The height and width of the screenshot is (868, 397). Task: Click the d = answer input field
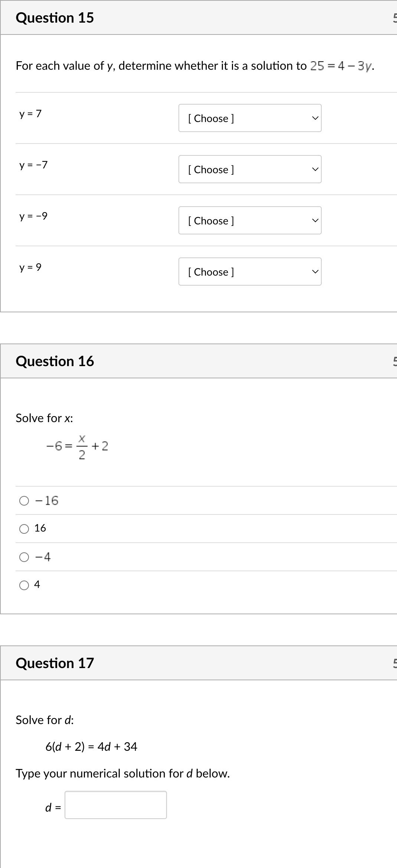pos(115,805)
